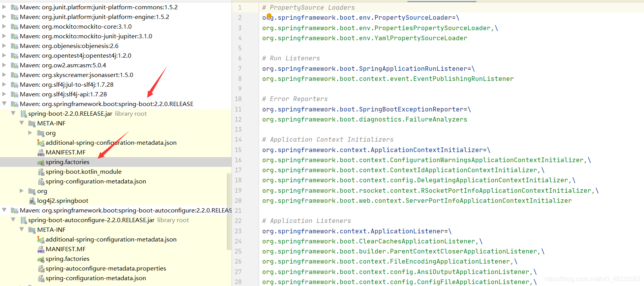Viewport: 644px width, 286px height.
Task: Click the project tree vertical scrollbar
Action: pos(229,212)
